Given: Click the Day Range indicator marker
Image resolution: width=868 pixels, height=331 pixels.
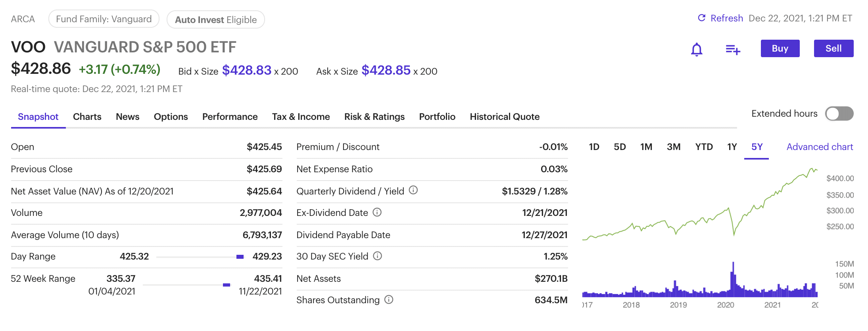Looking at the screenshot, I should (240, 257).
